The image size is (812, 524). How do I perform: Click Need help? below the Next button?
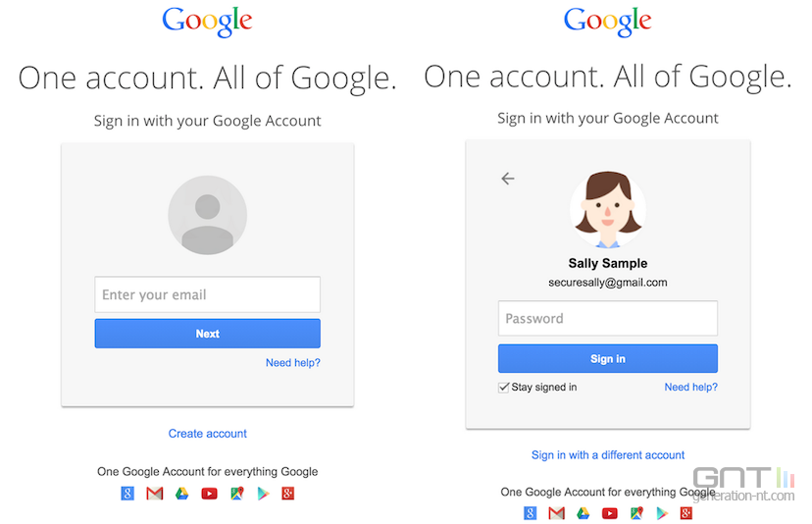click(x=292, y=363)
